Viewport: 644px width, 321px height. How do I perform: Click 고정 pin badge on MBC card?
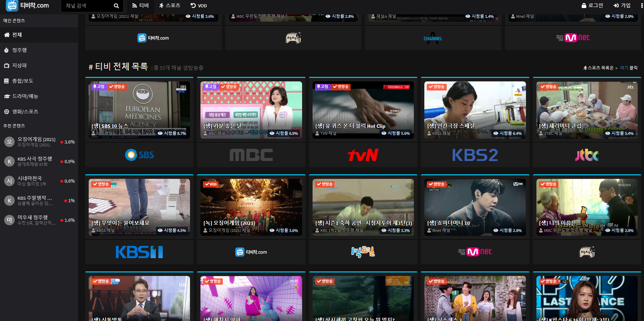coord(211,87)
